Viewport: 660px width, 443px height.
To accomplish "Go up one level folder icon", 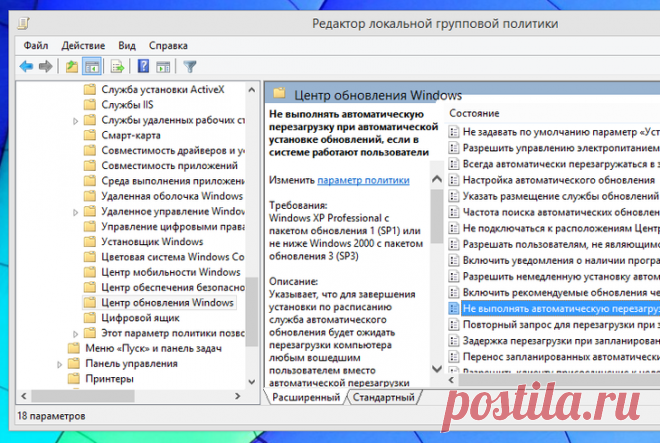I will (x=72, y=67).
